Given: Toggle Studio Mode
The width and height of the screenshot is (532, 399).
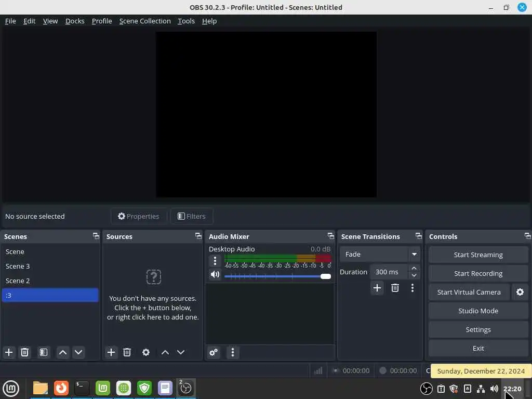Looking at the screenshot, I should (478, 311).
